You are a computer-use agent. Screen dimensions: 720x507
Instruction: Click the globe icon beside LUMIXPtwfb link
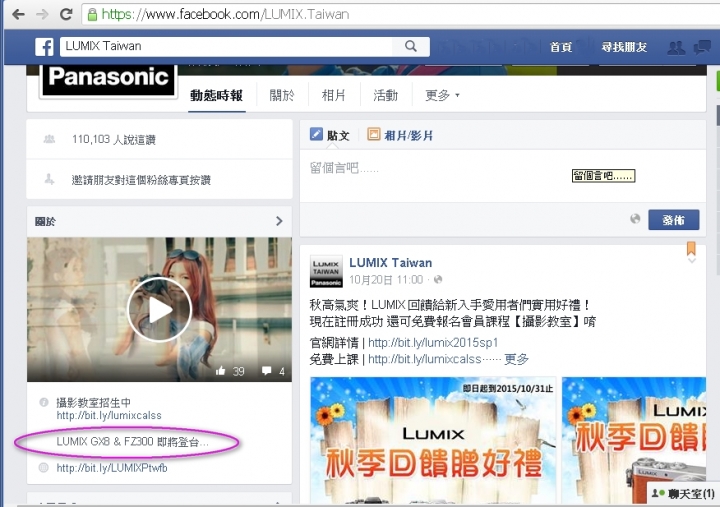click(x=44, y=468)
